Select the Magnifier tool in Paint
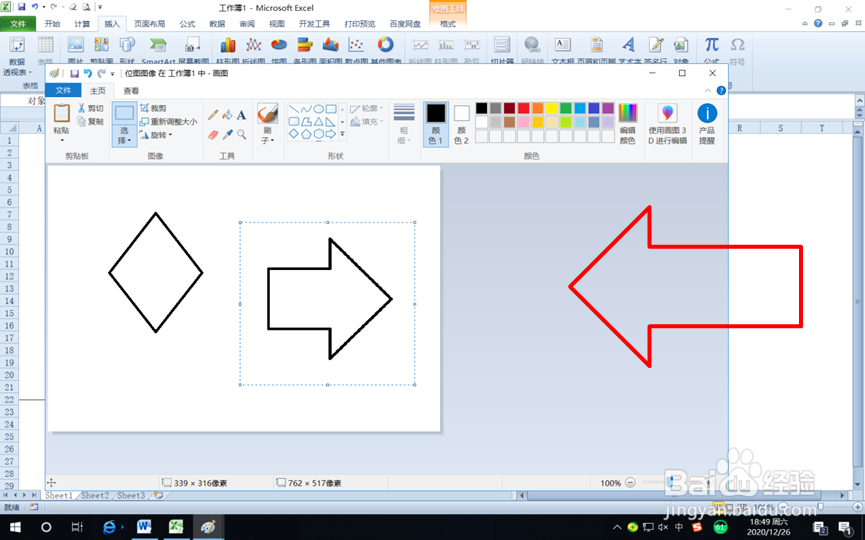 (x=242, y=135)
